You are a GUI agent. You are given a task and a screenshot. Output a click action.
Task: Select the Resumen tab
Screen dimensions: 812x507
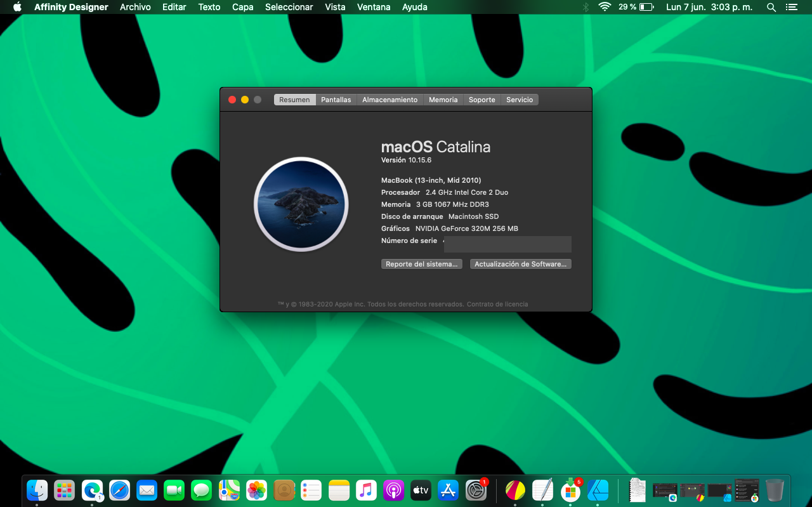click(x=295, y=100)
